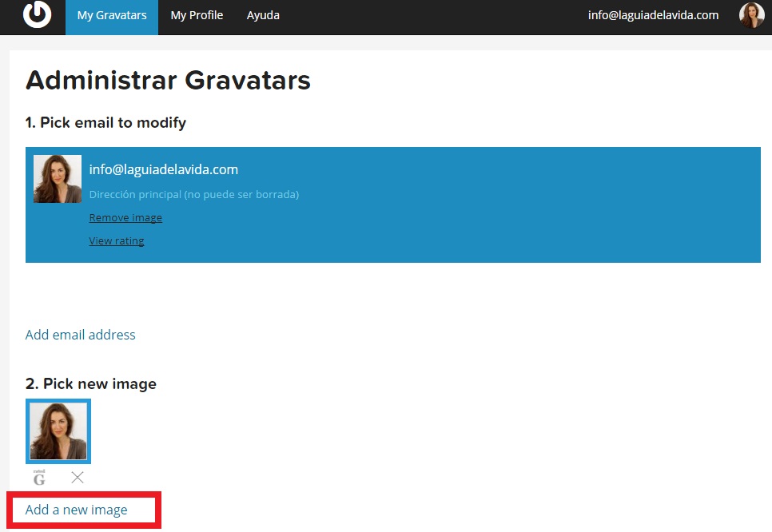This screenshot has height=532, width=772.
Task: Click the Remove image link
Action: pos(125,217)
